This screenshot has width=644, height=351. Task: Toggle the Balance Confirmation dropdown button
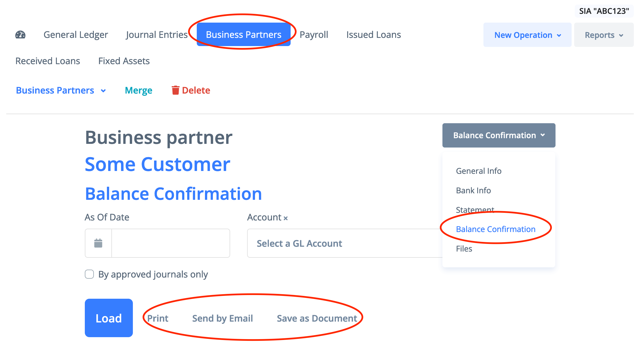[499, 135]
